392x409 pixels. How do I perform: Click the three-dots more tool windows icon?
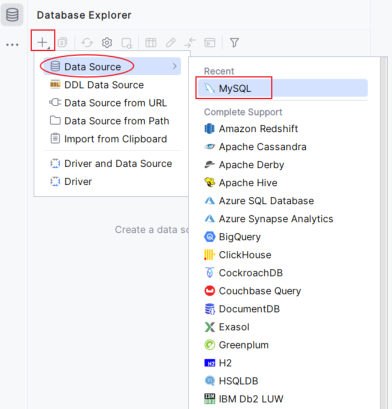point(12,44)
